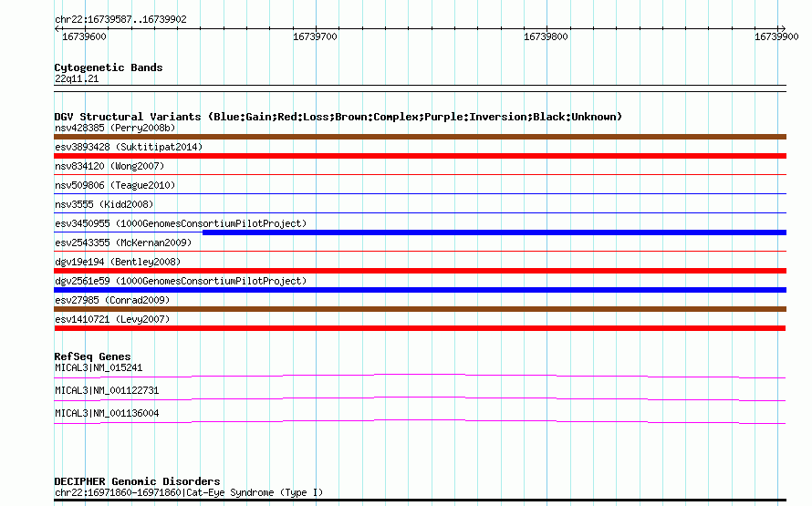
Task: Open variant dgv19e194 (Bentley2008) label
Action: pyautogui.click(x=118, y=262)
